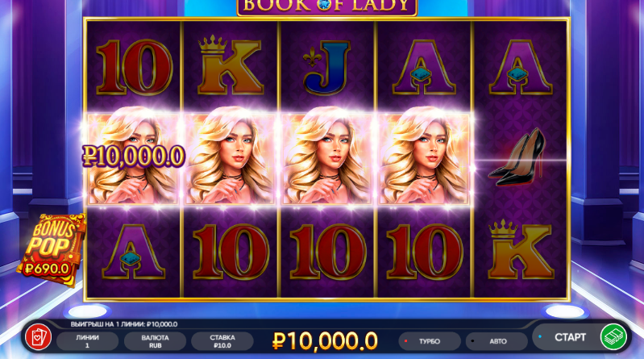Click the СТАРТ spin button
The image size is (644, 359).
(570, 337)
